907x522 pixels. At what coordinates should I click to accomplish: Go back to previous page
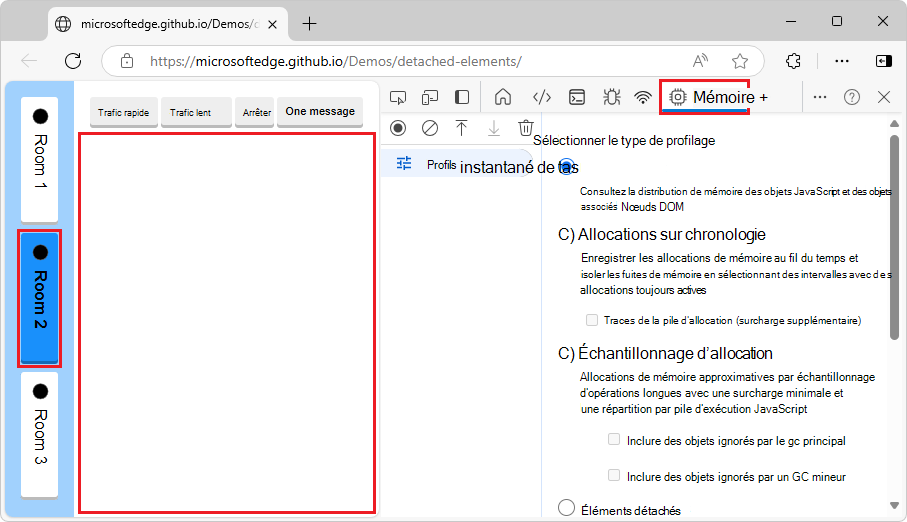pyautogui.click(x=29, y=61)
